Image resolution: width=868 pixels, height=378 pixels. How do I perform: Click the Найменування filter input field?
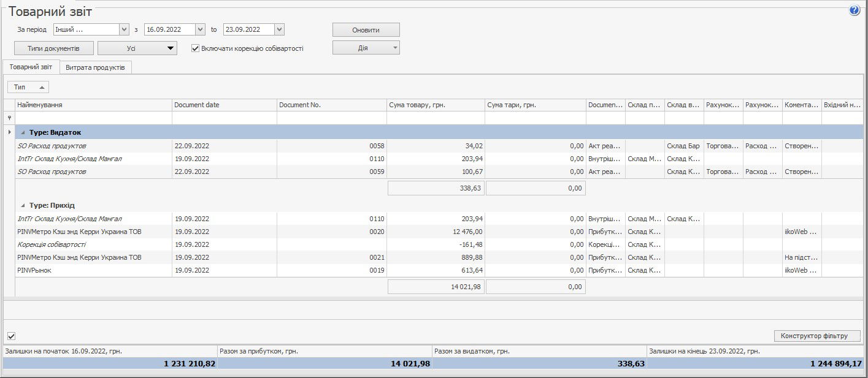tap(93, 118)
